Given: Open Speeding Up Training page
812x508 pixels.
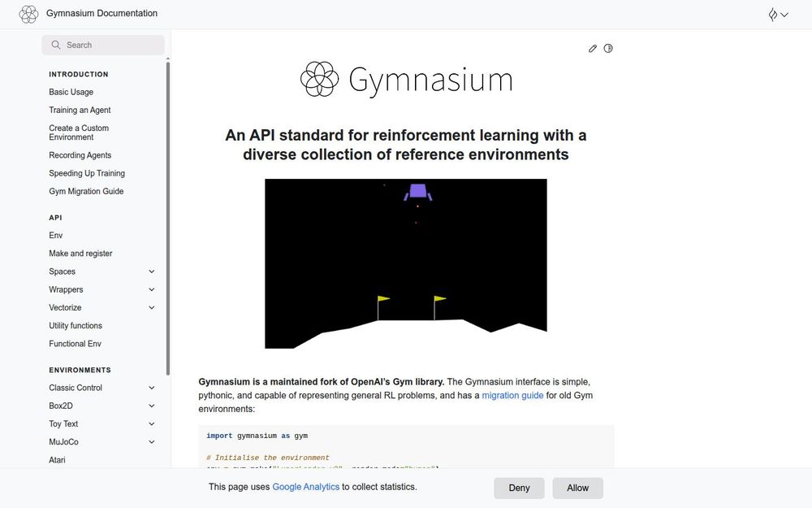Looking at the screenshot, I should [x=87, y=173].
